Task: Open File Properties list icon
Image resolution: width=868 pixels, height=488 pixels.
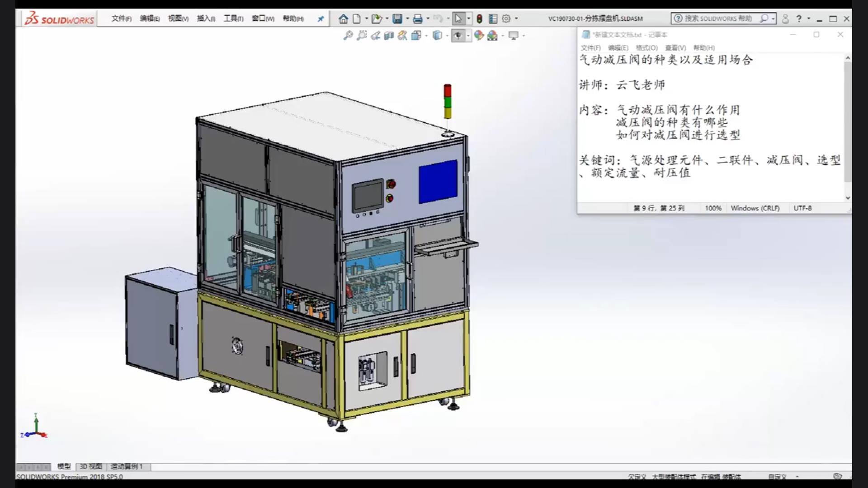Action: pyautogui.click(x=493, y=19)
